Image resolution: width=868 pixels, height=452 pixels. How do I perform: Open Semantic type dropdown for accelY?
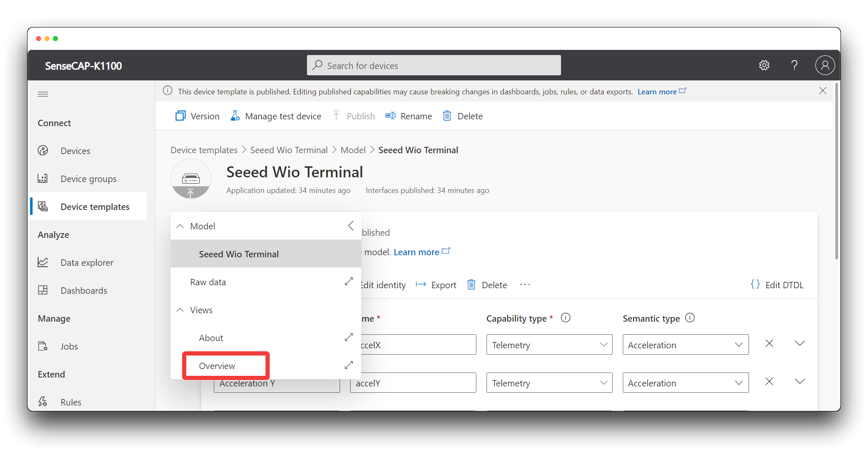click(686, 383)
